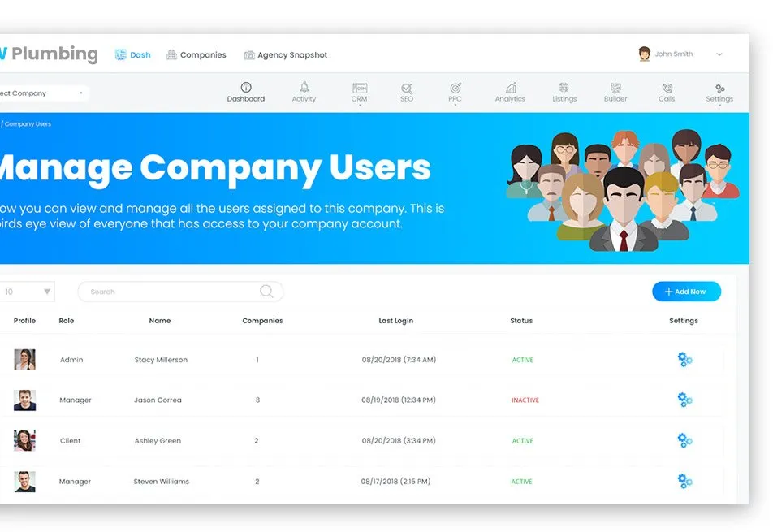
Task: Open settings gear for Stacy Millerson
Action: point(684,360)
